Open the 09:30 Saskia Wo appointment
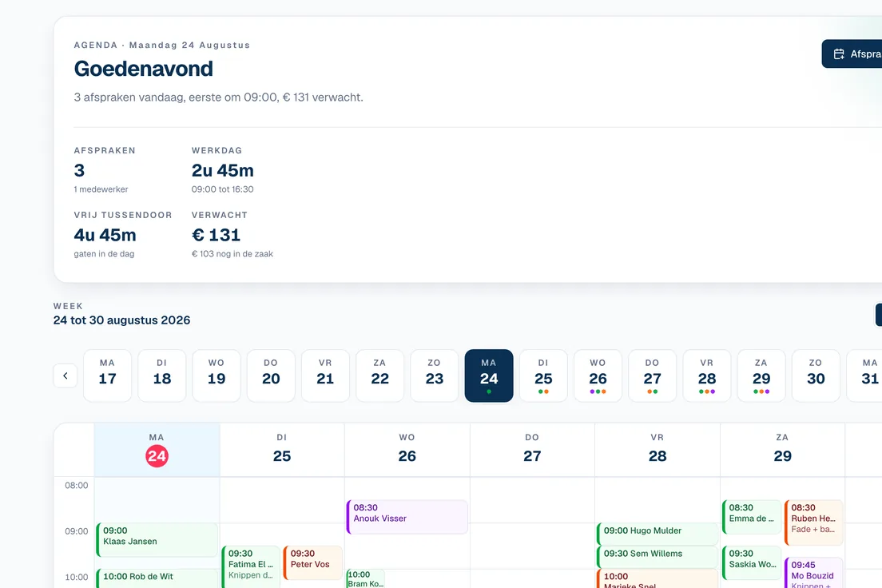The height and width of the screenshot is (588, 882). (752, 562)
